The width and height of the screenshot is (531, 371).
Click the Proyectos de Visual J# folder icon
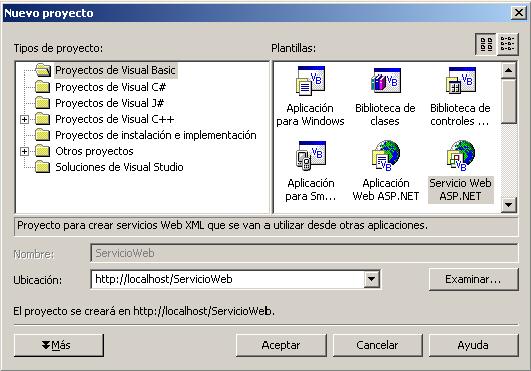[43, 103]
